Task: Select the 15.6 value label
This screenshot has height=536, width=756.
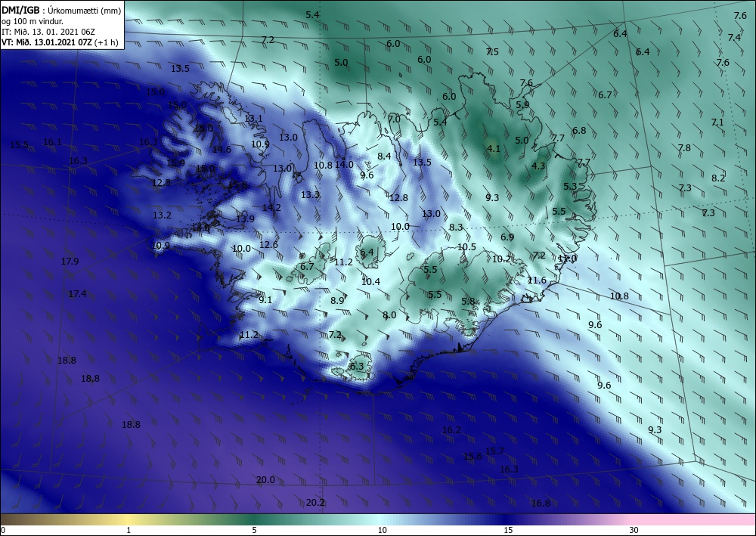Action: tap(473, 457)
